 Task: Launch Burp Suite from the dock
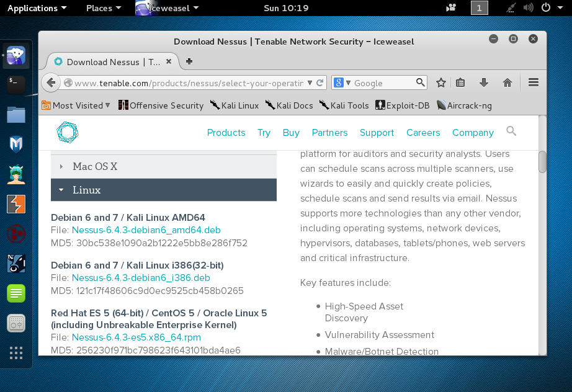[x=16, y=204]
